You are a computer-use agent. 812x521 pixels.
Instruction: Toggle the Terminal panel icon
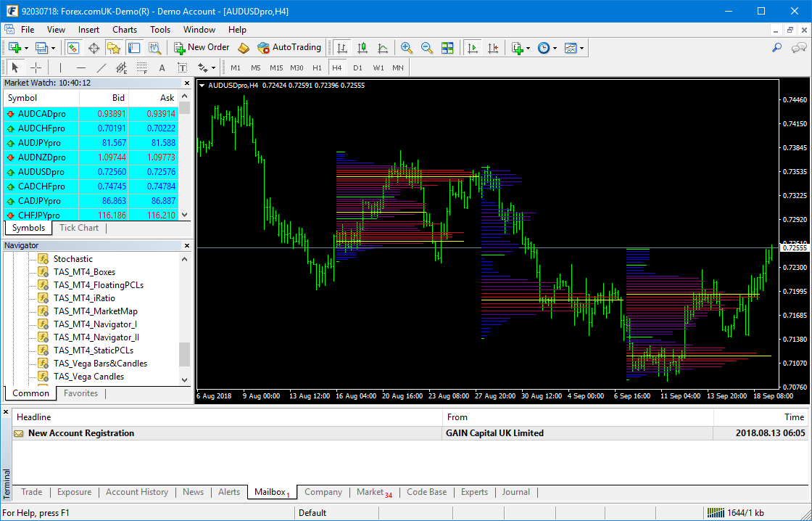(x=134, y=48)
